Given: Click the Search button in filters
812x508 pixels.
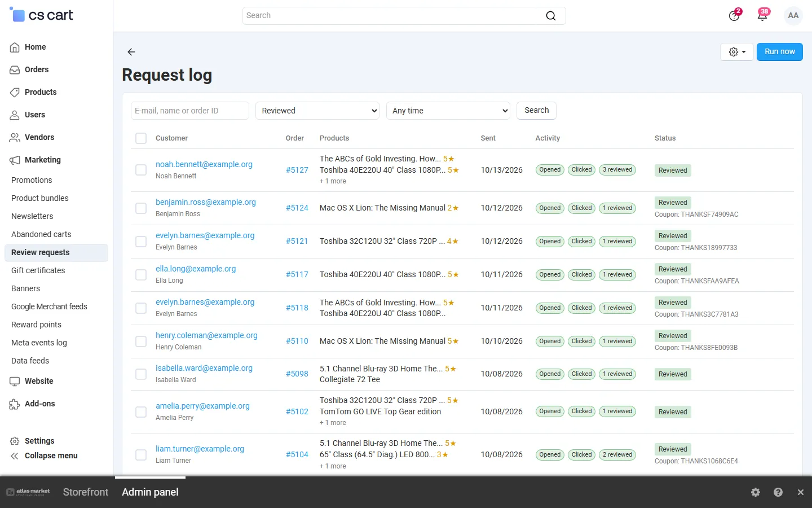Looking at the screenshot, I should click(x=537, y=111).
